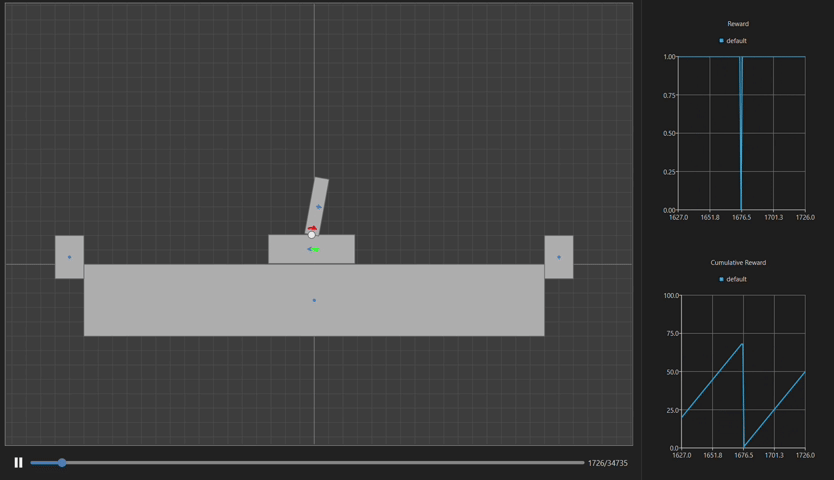The image size is (834, 480).
Task: Click the white pivot joint marker
Action: click(x=312, y=235)
